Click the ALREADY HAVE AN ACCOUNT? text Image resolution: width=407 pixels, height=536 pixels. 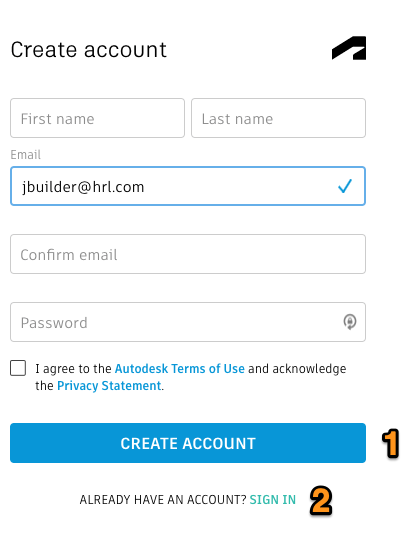tap(163, 500)
